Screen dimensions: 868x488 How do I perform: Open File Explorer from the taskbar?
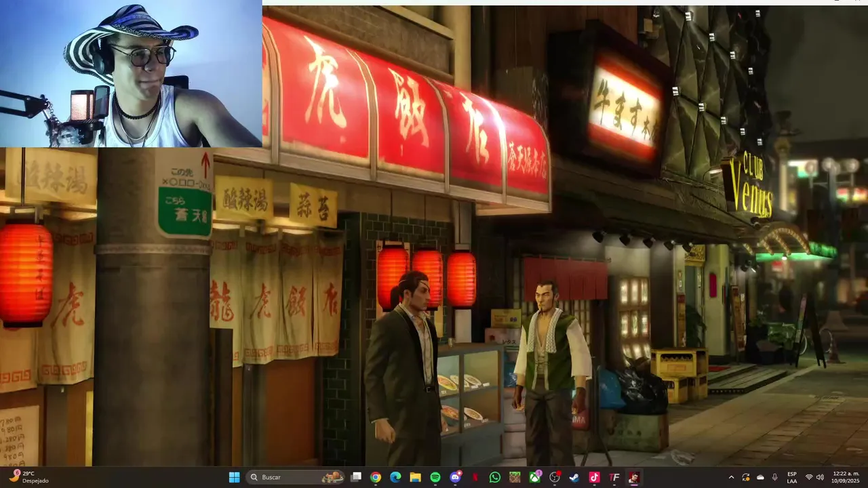(x=415, y=477)
